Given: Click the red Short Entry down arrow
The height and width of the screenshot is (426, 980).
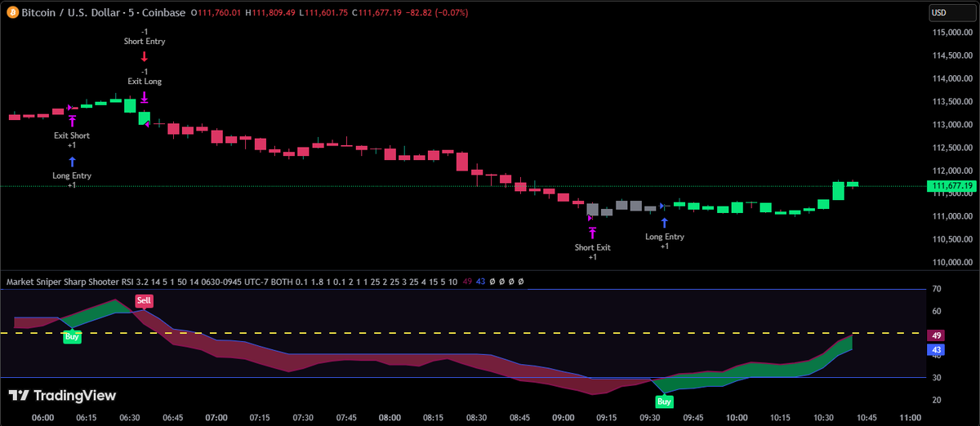Looking at the screenshot, I should click(x=144, y=56).
